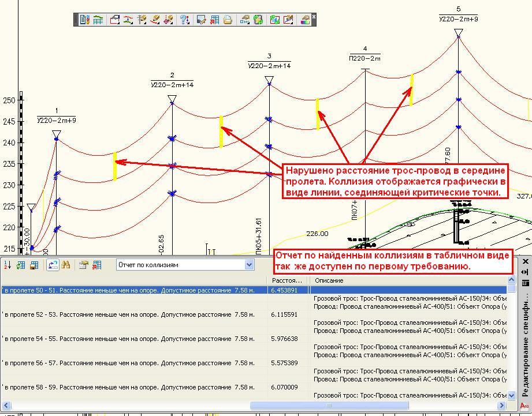Close the floating toolbar with X
Screen dimensions: 532x416
pyautogui.click(x=314, y=17)
